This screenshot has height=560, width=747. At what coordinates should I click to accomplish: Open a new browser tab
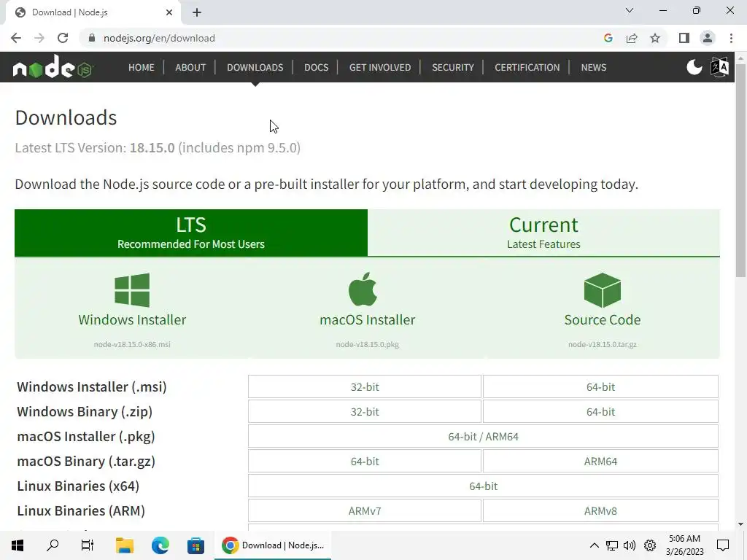(197, 12)
